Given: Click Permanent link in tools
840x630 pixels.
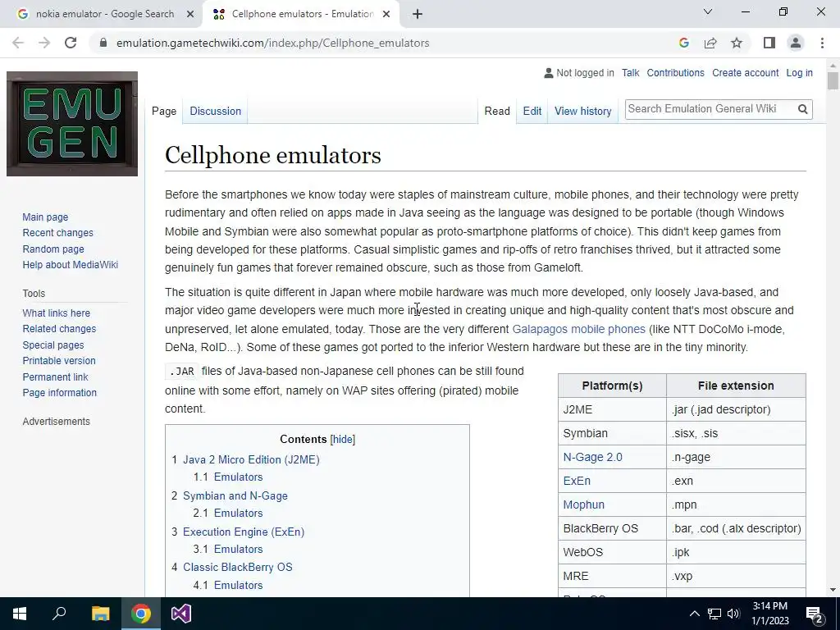Looking at the screenshot, I should click(x=55, y=377).
